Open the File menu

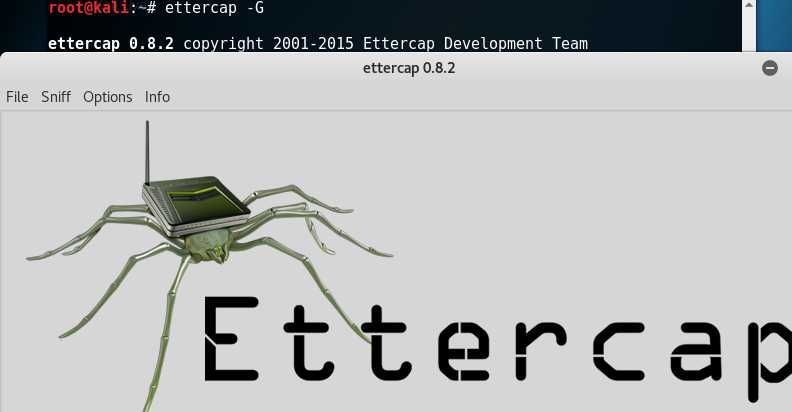tap(17, 96)
